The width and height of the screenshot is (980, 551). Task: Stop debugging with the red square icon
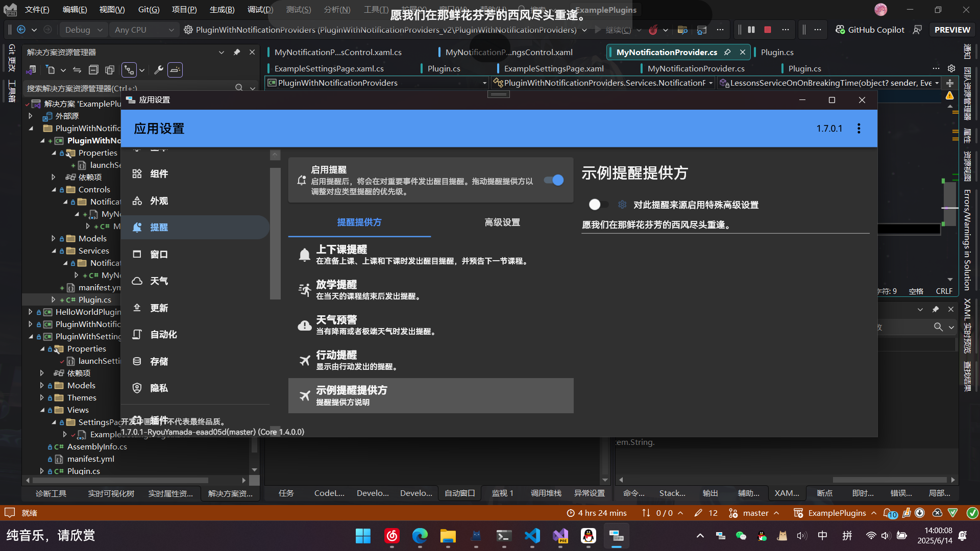tap(767, 30)
